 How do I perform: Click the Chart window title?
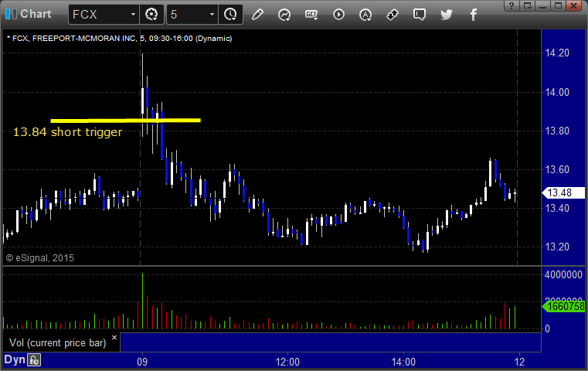pos(36,14)
